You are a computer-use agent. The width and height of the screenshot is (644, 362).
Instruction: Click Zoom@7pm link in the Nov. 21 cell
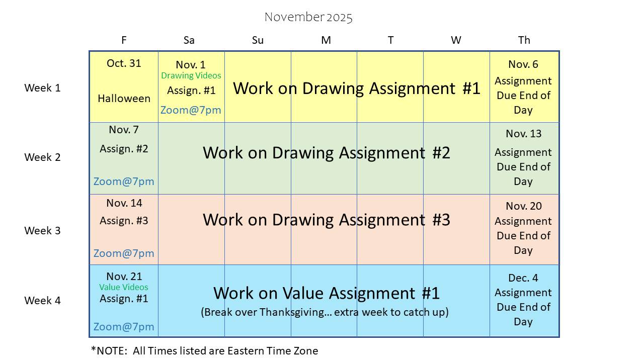pyautogui.click(x=124, y=327)
